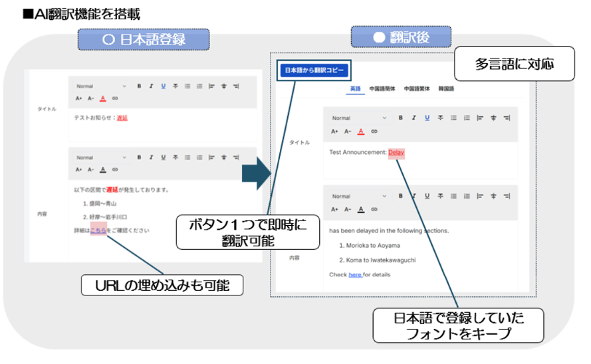Insert link via Japanese title editor's link icon
The height and width of the screenshot is (364, 591).
click(x=115, y=98)
